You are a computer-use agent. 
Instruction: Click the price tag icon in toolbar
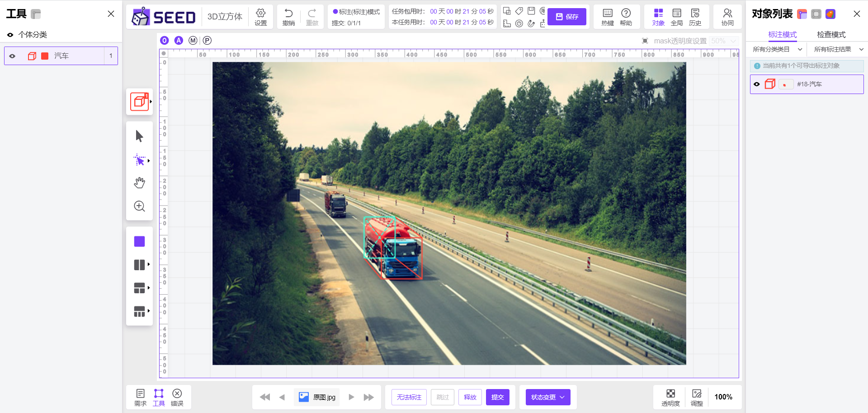(x=519, y=11)
